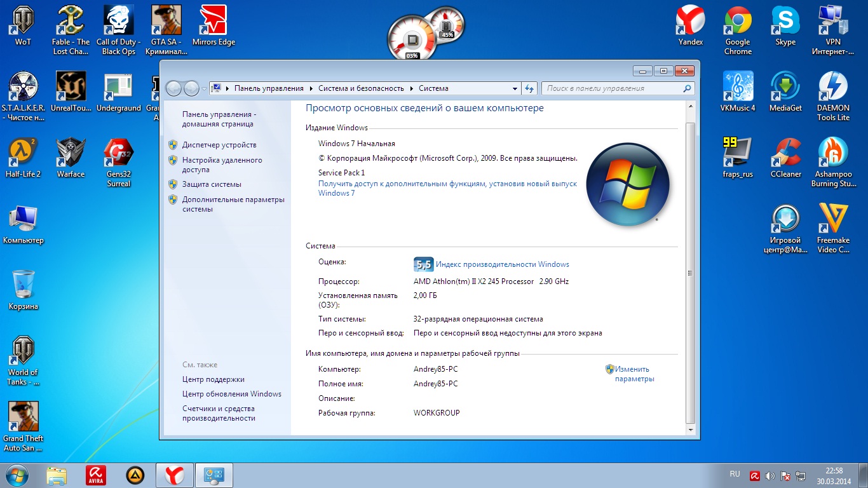The image size is (868, 488).
Task: Open Защита системы link
Action: pyautogui.click(x=212, y=184)
